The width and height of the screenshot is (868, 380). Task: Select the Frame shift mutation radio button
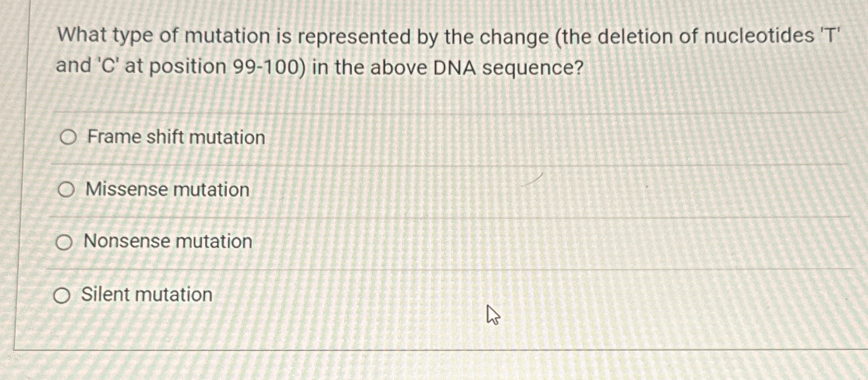point(67,138)
